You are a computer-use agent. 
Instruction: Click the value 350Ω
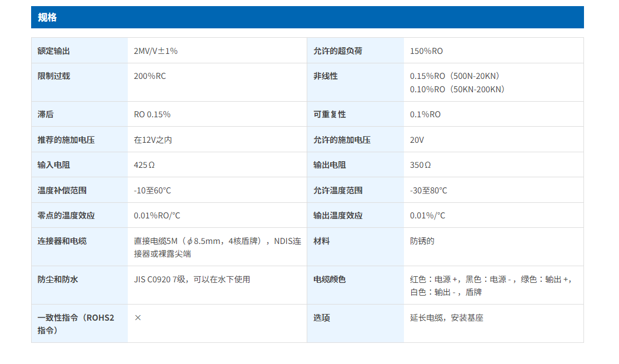coord(420,165)
